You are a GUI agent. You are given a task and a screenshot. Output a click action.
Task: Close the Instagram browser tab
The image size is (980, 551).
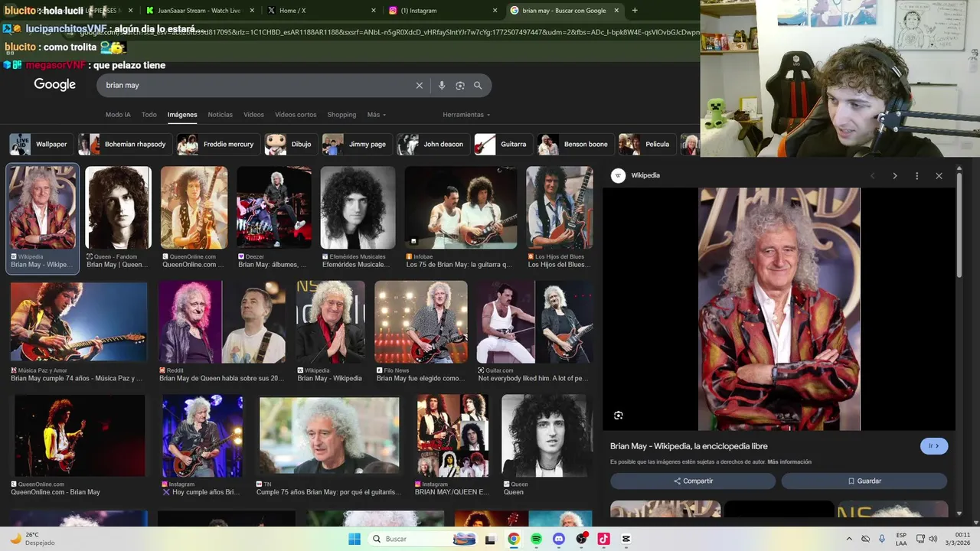[x=495, y=11]
